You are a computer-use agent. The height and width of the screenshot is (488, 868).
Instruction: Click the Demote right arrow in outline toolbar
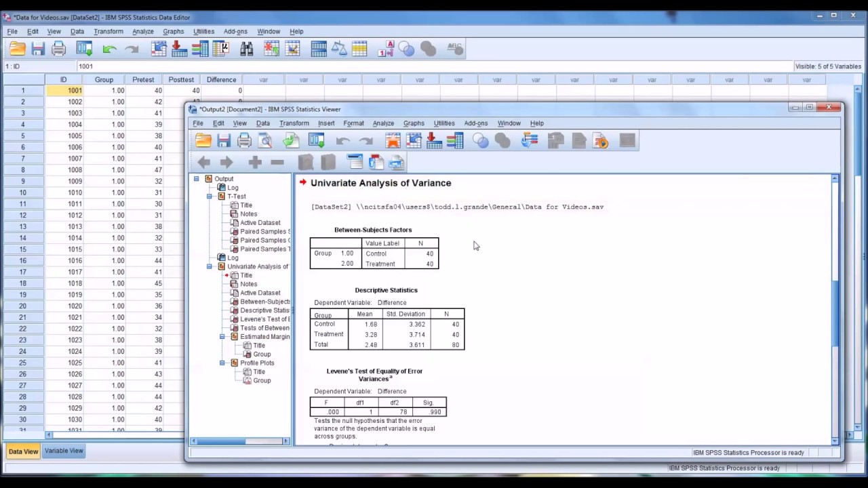click(226, 162)
